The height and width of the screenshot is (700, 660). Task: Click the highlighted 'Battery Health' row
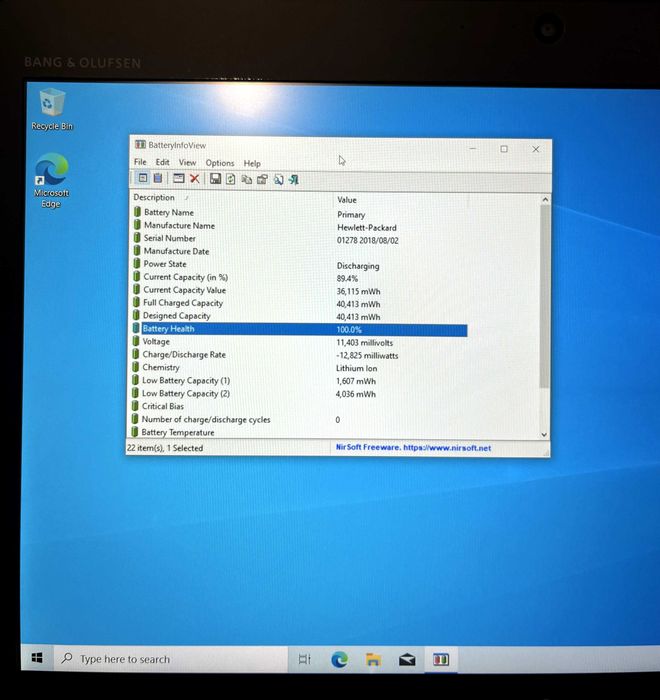coord(299,329)
